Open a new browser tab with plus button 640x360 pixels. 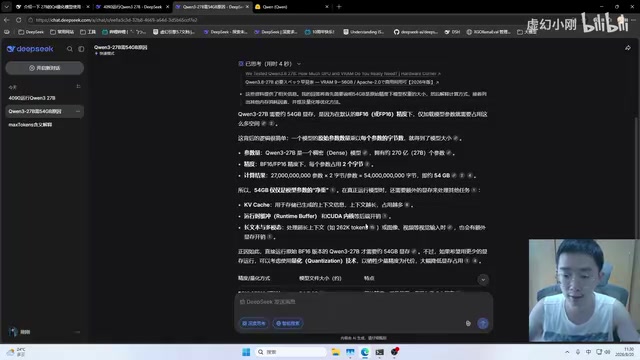point(339,7)
